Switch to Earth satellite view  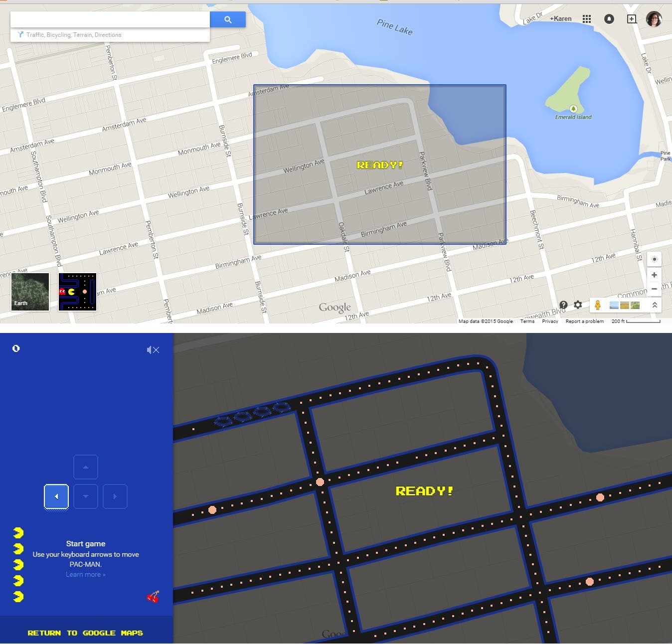[30, 292]
